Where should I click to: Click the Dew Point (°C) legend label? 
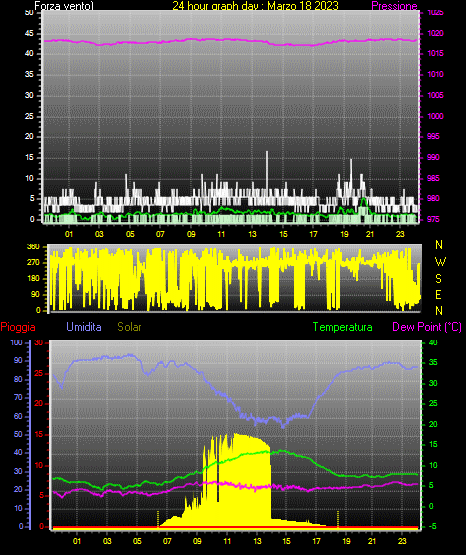coord(427,327)
